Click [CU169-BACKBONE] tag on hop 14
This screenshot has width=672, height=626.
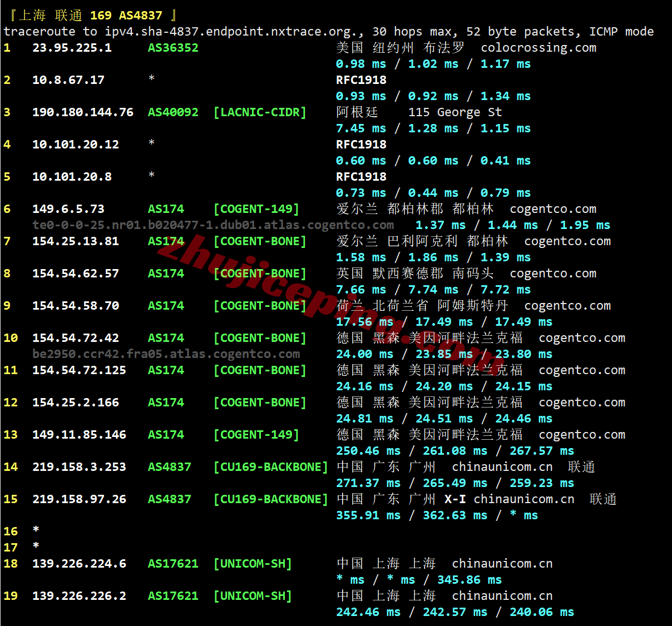point(271,467)
